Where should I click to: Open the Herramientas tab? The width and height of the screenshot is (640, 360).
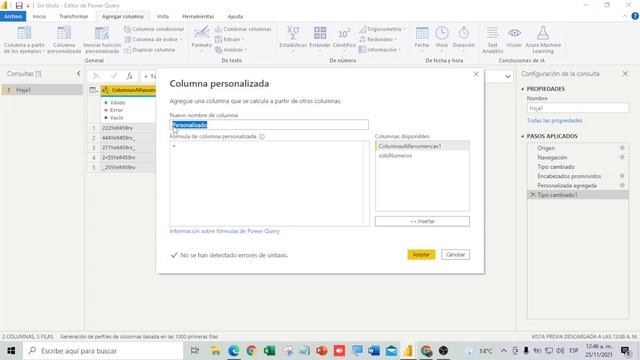[x=198, y=16]
